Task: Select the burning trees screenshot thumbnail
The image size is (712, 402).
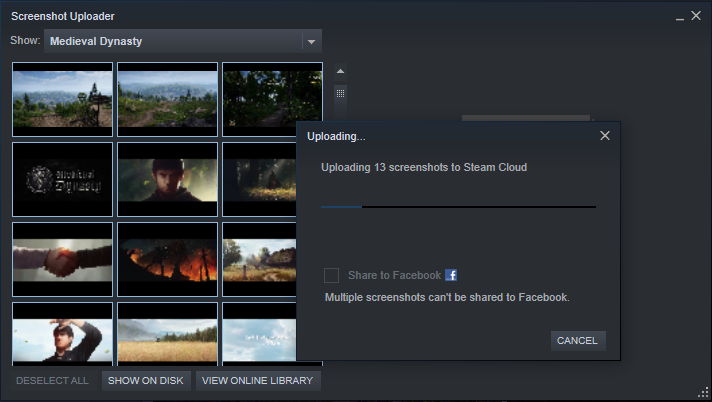Action: click(168, 259)
